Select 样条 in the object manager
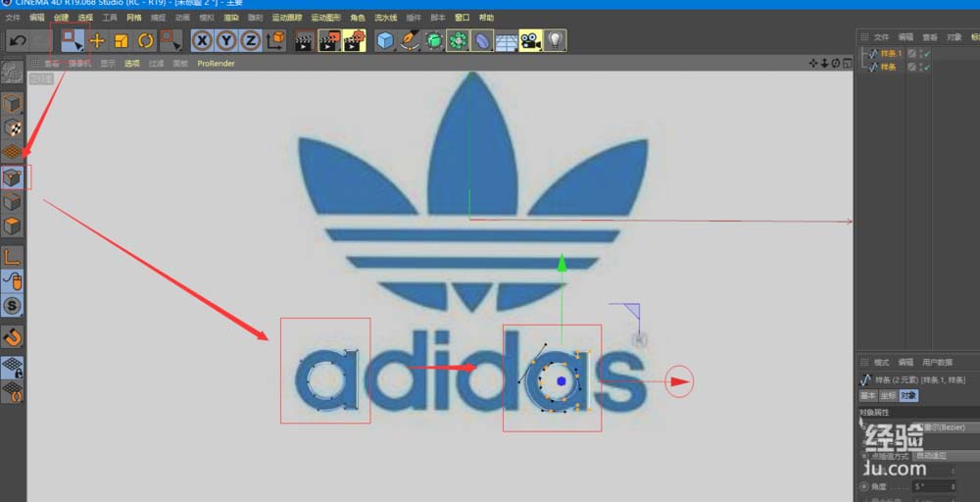This screenshot has width=980, height=502. [888, 67]
